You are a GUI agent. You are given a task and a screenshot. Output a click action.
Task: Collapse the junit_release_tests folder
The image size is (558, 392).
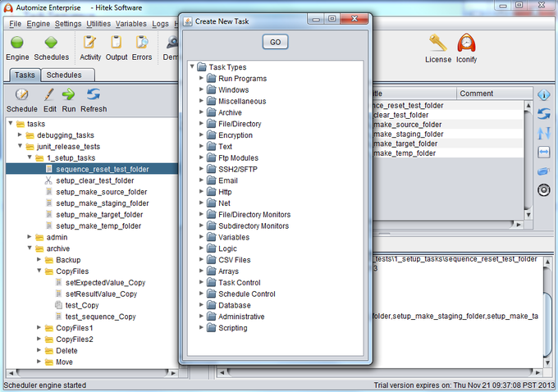point(20,146)
